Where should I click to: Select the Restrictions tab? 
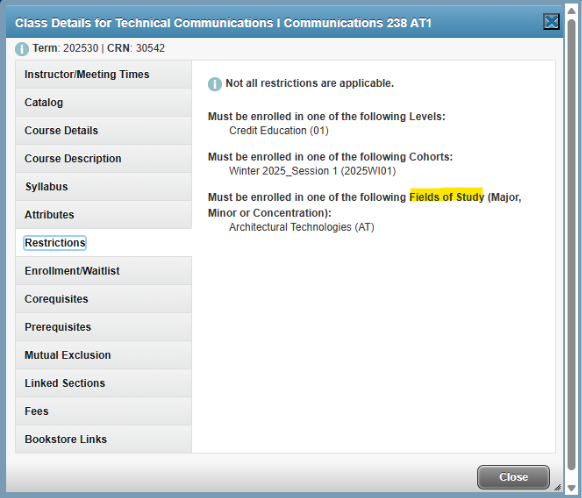click(x=104, y=243)
